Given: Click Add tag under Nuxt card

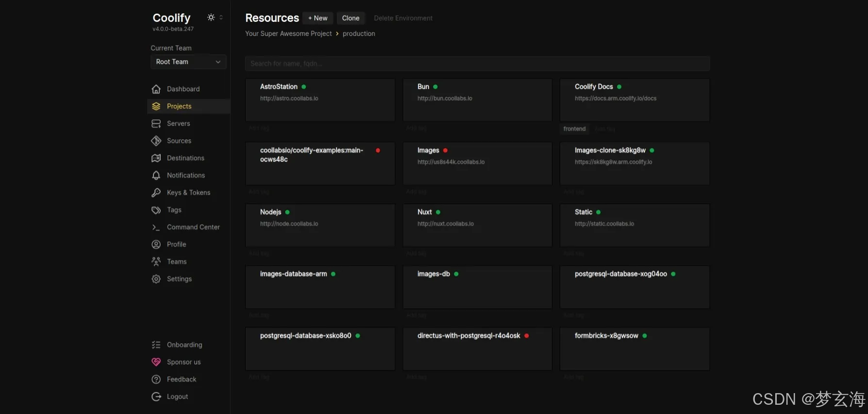Looking at the screenshot, I should tap(416, 253).
